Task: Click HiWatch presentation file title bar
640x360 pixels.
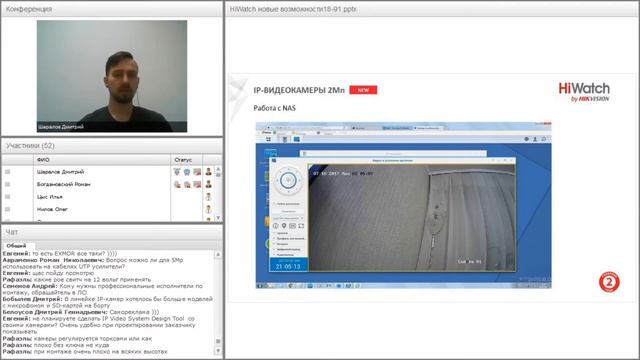Action: (432, 9)
